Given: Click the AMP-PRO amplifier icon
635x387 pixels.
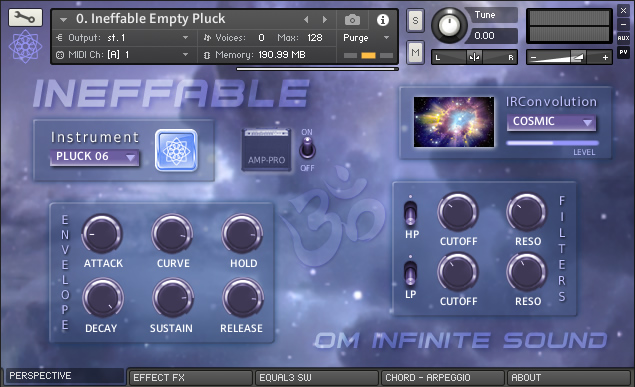Looking at the screenshot, I should [x=266, y=150].
